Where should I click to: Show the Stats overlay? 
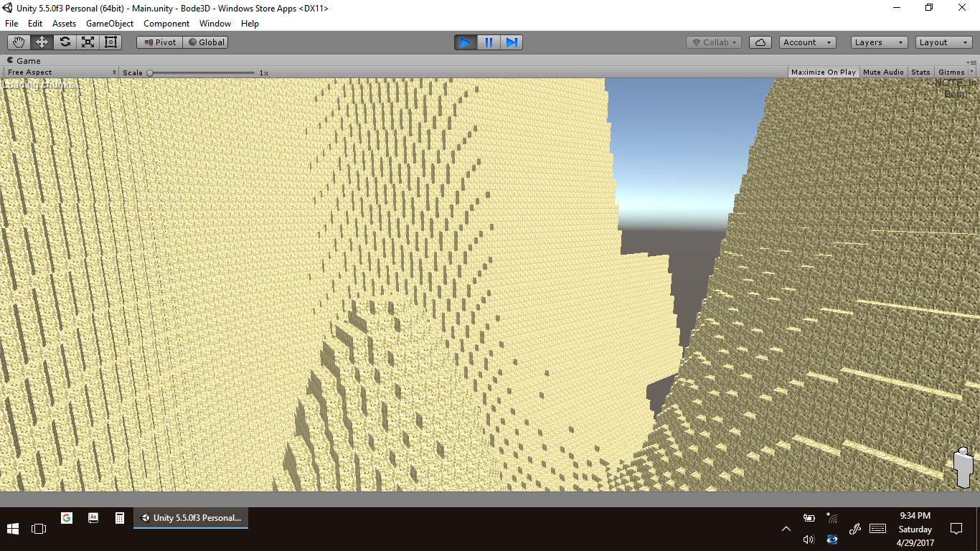(920, 72)
